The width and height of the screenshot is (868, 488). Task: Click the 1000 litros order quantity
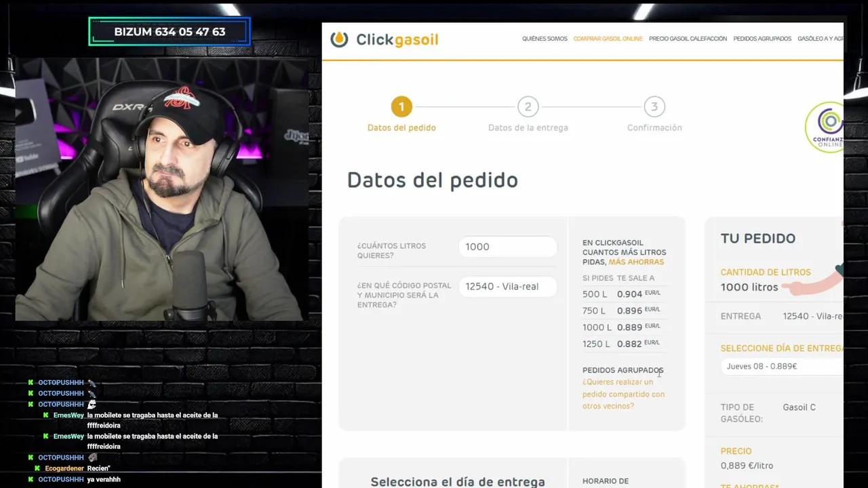749,287
